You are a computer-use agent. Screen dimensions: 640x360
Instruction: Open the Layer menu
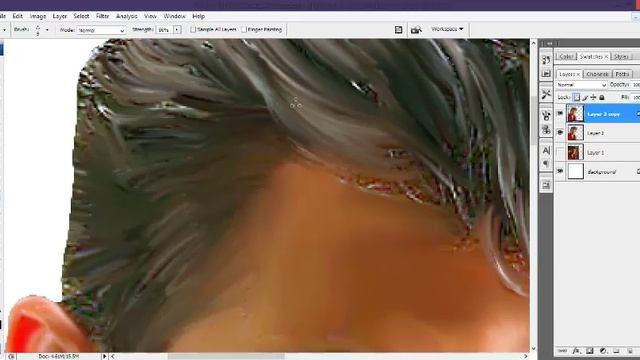coord(60,16)
